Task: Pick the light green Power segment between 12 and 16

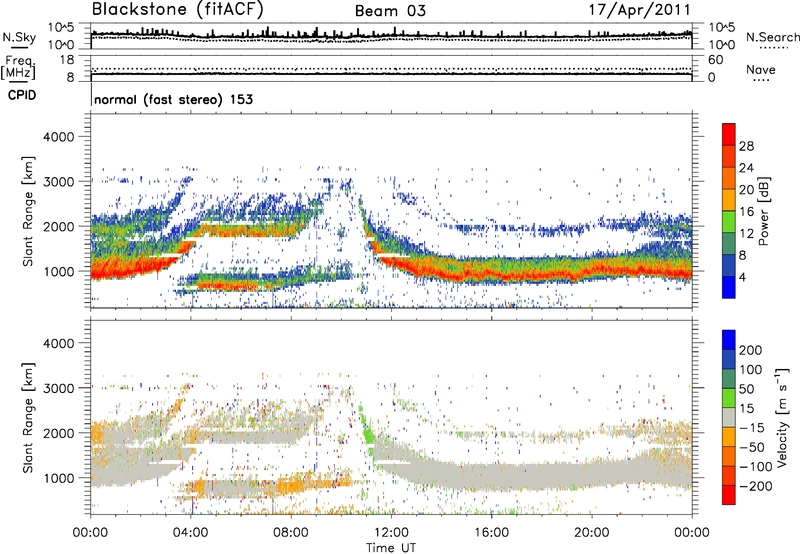Action: [729, 222]
